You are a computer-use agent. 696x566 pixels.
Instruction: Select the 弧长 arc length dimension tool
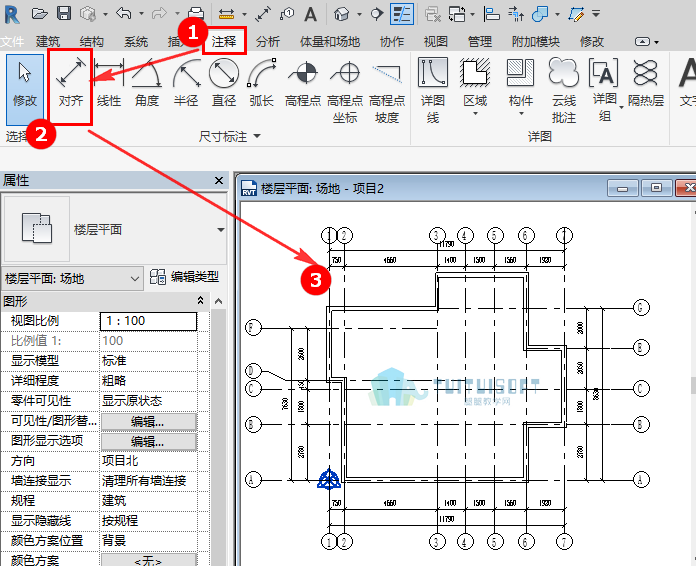(x=262, y=83)
